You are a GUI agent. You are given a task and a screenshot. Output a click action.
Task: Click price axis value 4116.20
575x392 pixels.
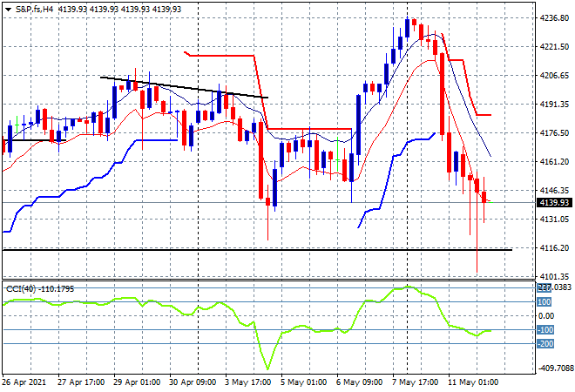click(x=554, y=248)
